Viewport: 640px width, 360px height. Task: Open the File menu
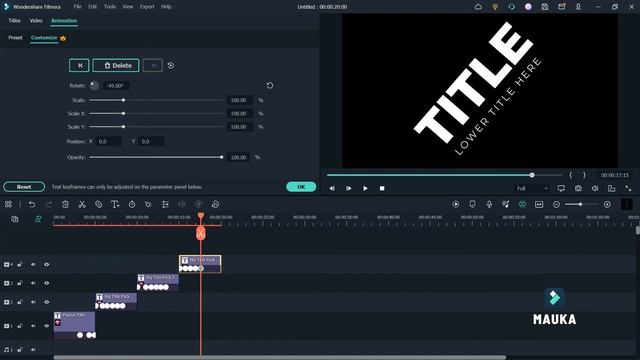tap(77, 7)
